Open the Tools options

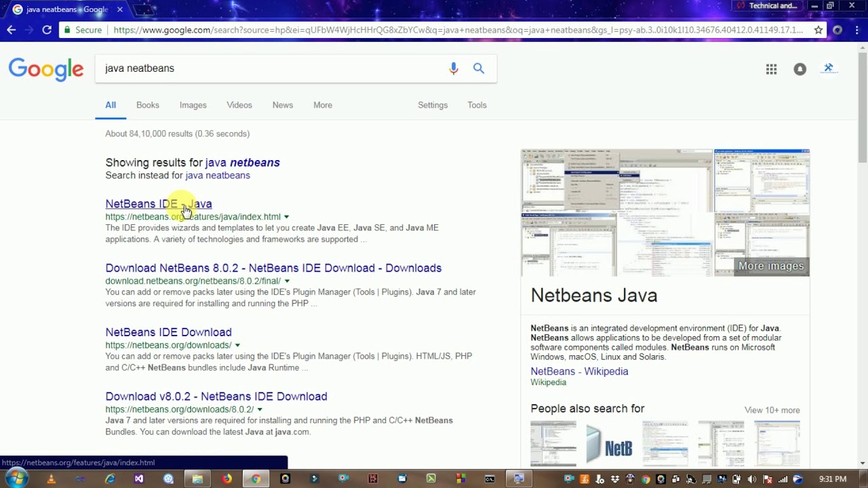coord(477,105)
